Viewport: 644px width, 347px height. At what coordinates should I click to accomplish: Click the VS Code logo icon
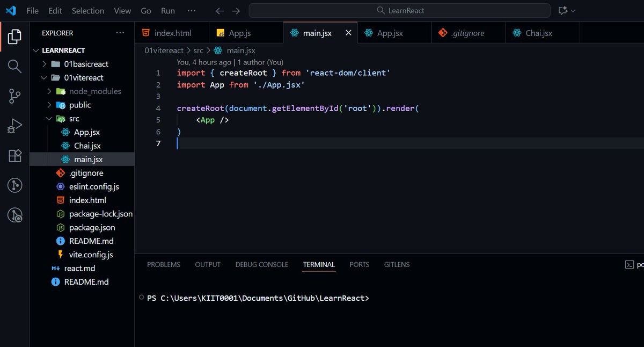(11, 11)
